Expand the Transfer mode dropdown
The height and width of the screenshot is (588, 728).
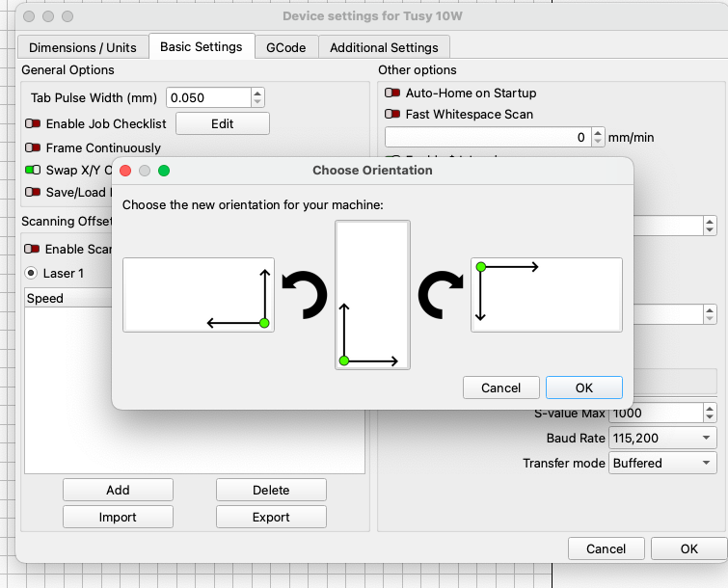663,463
